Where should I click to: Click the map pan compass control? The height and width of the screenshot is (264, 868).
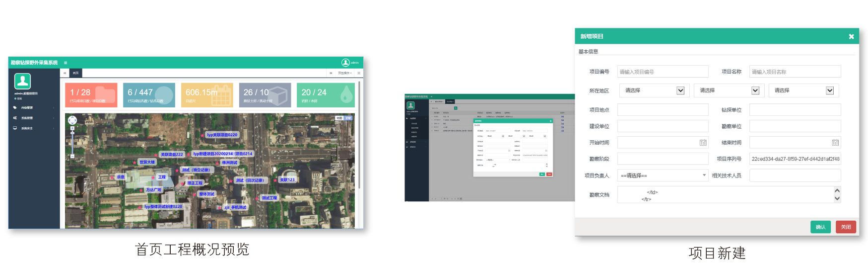[x=72, y=120]
